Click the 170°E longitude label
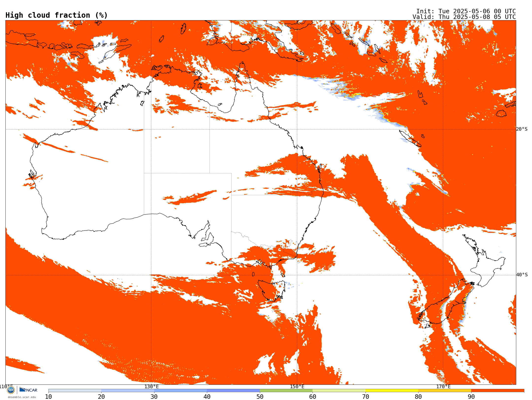Viewport: 532px width, 400px height. click(x=443, y=386)
